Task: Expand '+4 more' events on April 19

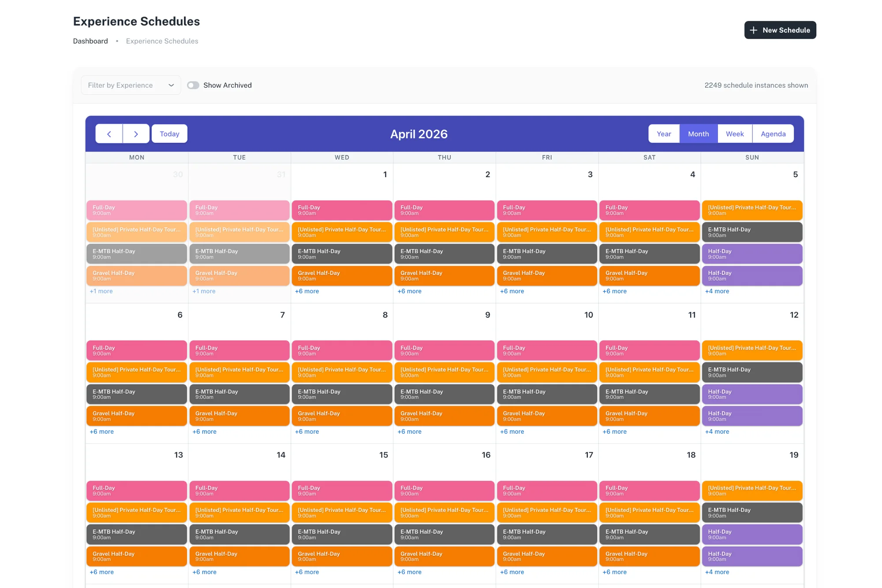Action: click(717, 572)
